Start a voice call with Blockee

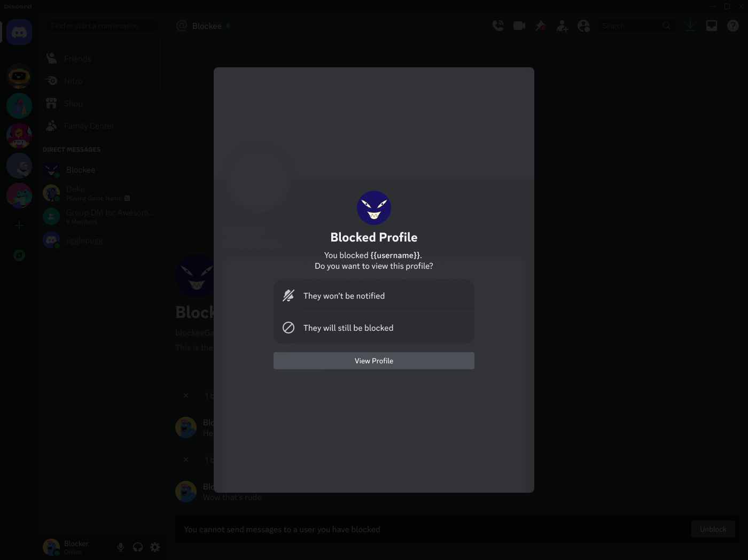(497, 25)
